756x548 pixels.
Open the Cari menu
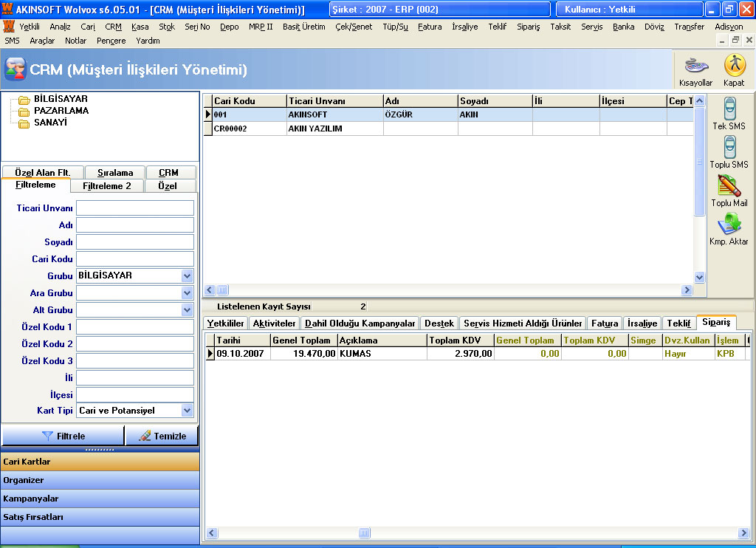(x=88, y=27)
